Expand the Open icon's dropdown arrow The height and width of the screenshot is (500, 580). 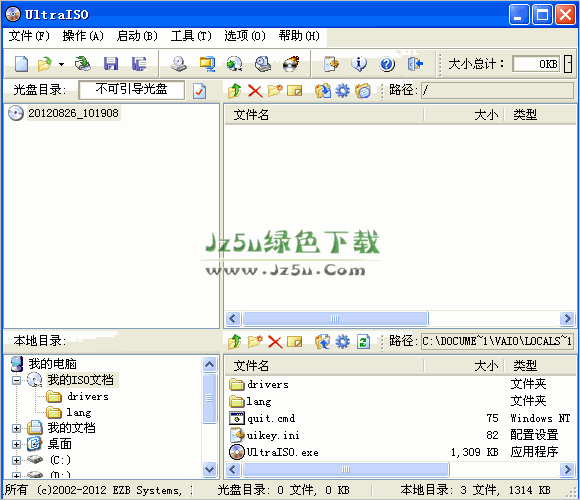point(61,64)
